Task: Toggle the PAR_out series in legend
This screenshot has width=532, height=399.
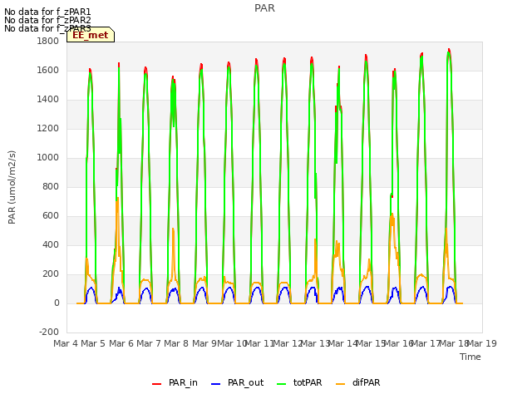Action: point(238,382)
